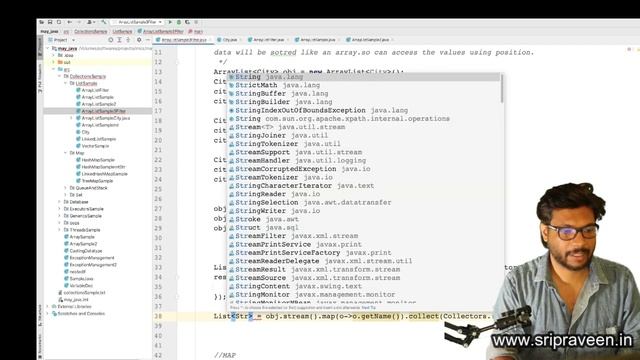Click the Collapse All icon in Project panel
The image size is (640, 360).
point(128,40)
